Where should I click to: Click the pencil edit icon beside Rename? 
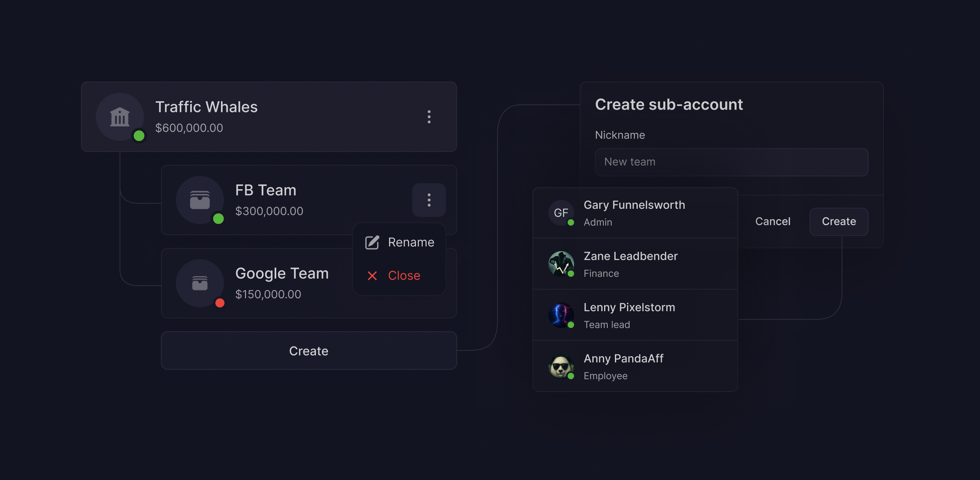click(372, 242)
